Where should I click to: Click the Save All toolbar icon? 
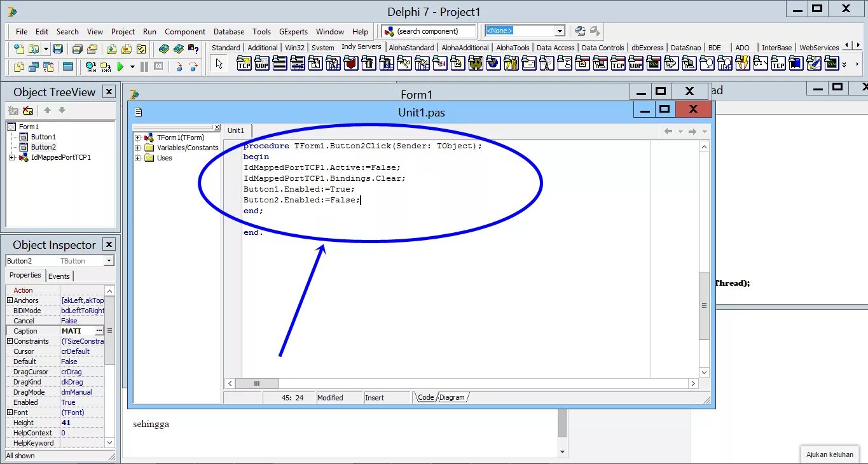coord(78,49)
